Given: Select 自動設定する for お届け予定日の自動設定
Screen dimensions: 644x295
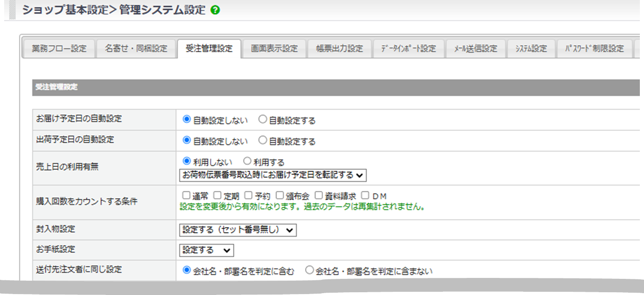Looking at the screenshot, I should pyautogui.click(x=262, y=120).
